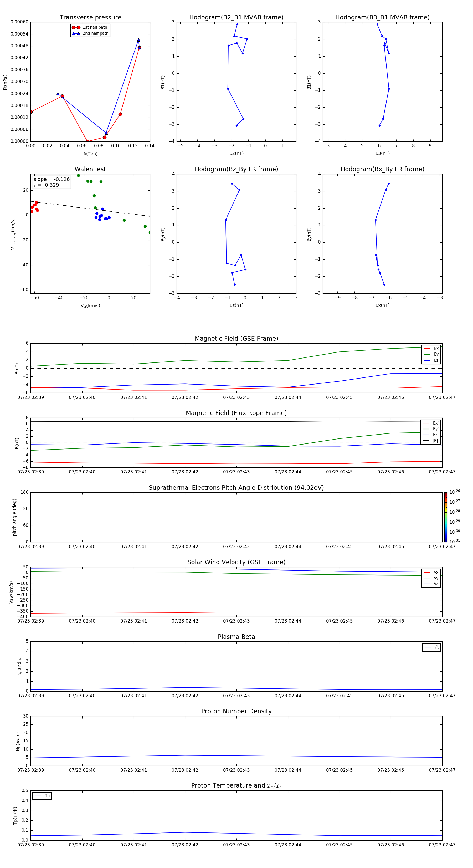
Task: Click Bx legend entry in GSE magnetic field
Action: coord(431,349)
